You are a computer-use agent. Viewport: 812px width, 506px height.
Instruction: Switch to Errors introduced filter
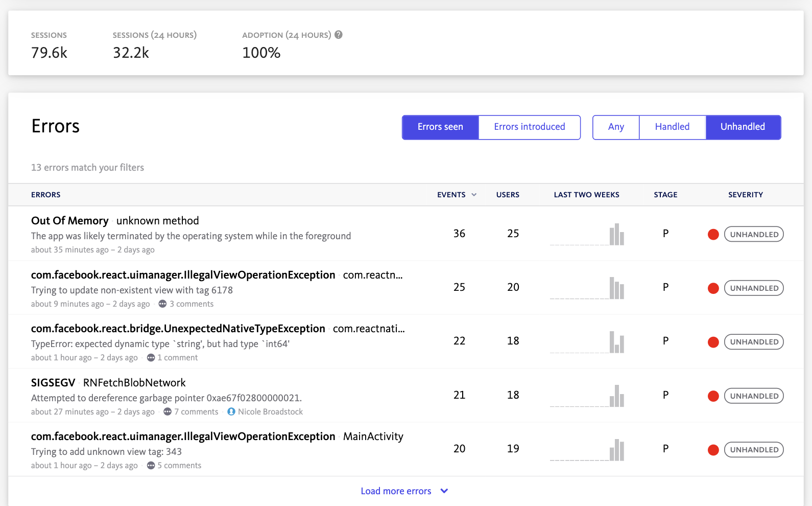530,127
